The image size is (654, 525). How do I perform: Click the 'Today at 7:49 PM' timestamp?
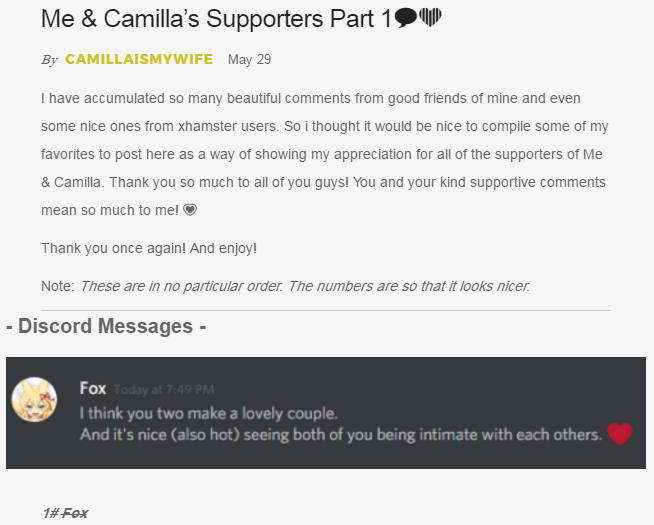(x=164, y=389)
